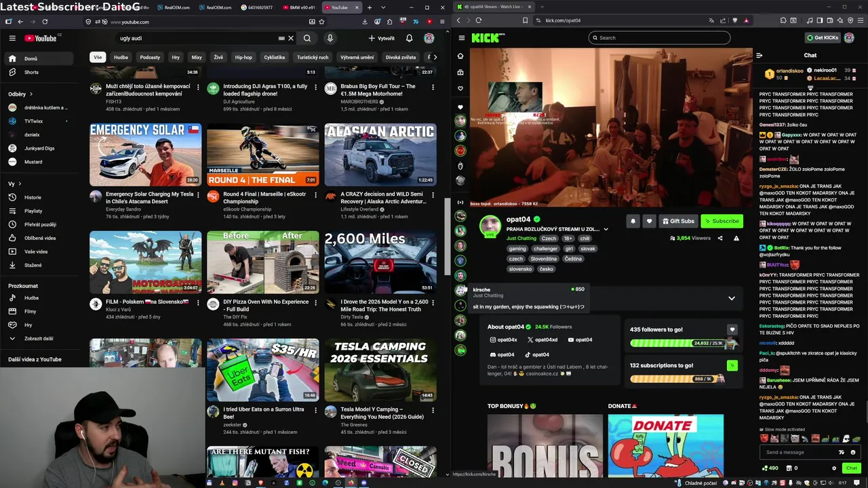Send message with green Chat button
The width and height of the screenshot is (868, 488).
click(851, 468)
